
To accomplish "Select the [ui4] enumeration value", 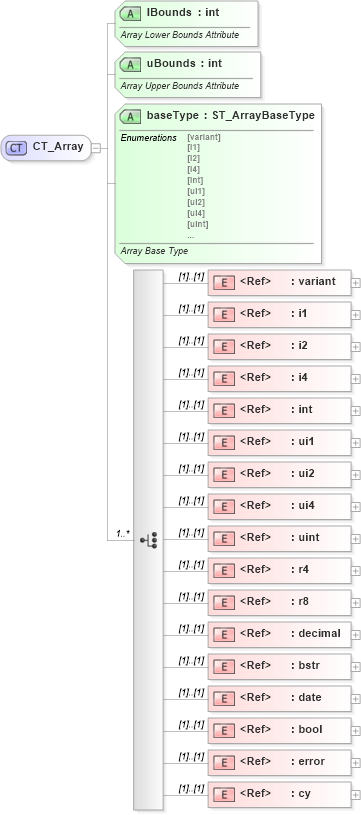I will point(196,213).
